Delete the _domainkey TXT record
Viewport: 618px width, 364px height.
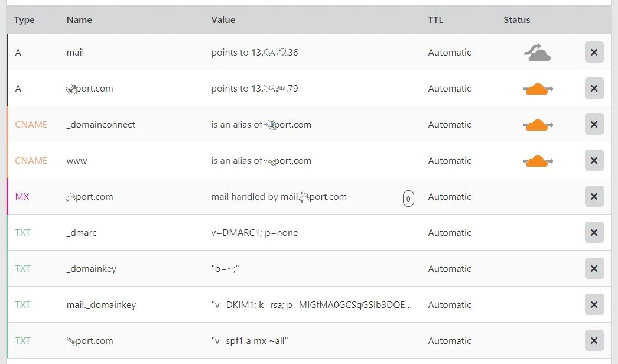tap(594, 269)
